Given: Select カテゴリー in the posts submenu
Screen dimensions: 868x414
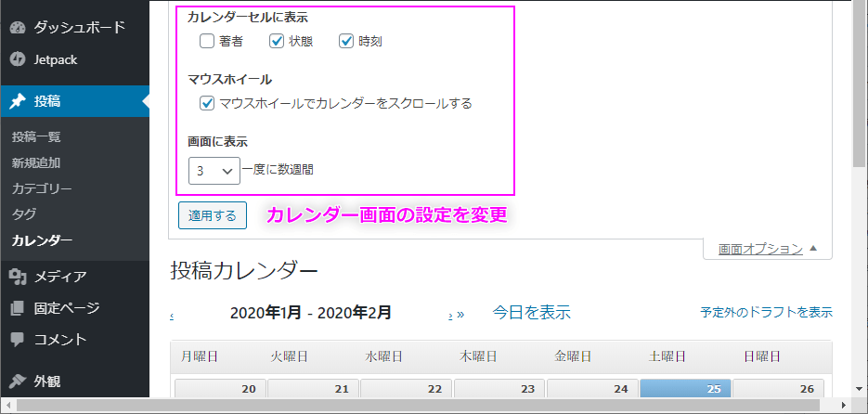Looking at the screenshot, I should 42,188.
